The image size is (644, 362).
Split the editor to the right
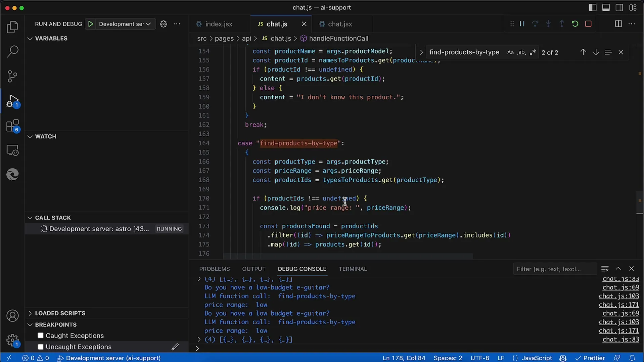coord(618,24)
